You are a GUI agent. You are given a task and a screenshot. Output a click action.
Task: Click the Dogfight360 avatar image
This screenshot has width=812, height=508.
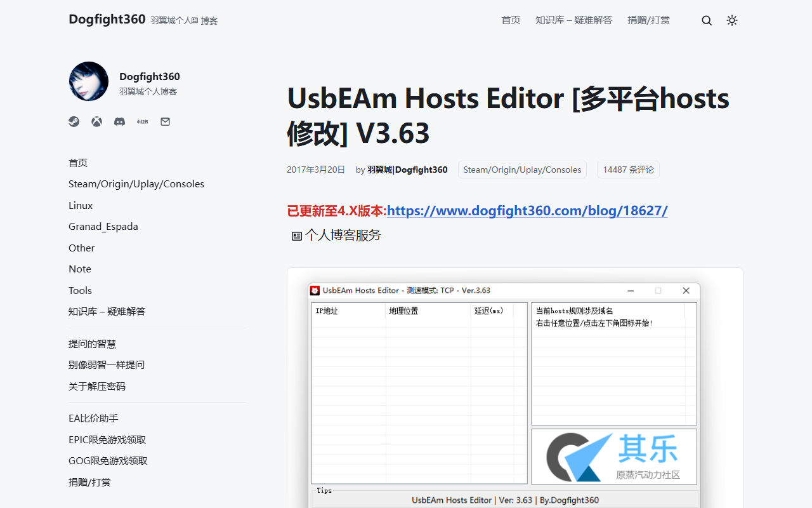[x=89, y=81]
